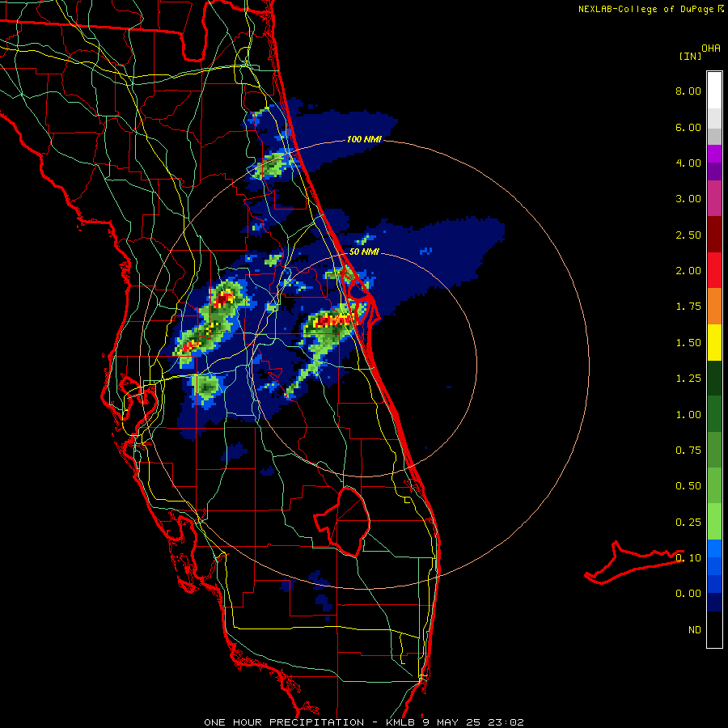Click the 23:02 timestamp in the caption
Image resolution: width=728 pixels, height=728 pixels.
[507, 722]
